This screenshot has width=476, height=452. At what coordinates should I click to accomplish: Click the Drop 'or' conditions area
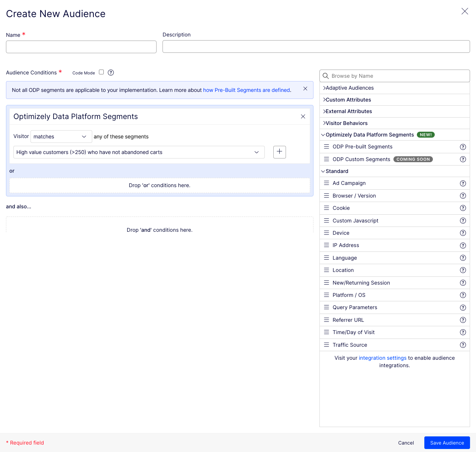[x=160, y=185]
